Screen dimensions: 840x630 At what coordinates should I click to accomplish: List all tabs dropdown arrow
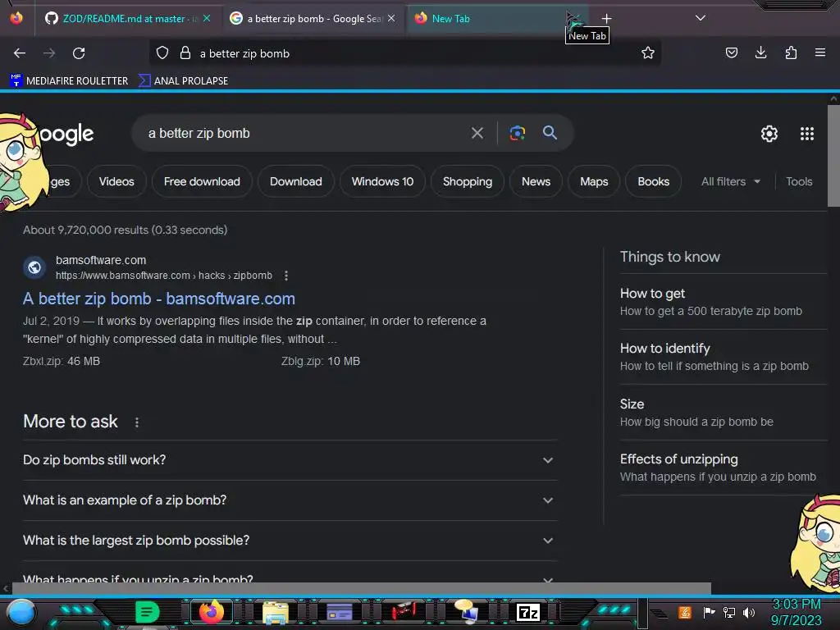(x=701, y=18)
